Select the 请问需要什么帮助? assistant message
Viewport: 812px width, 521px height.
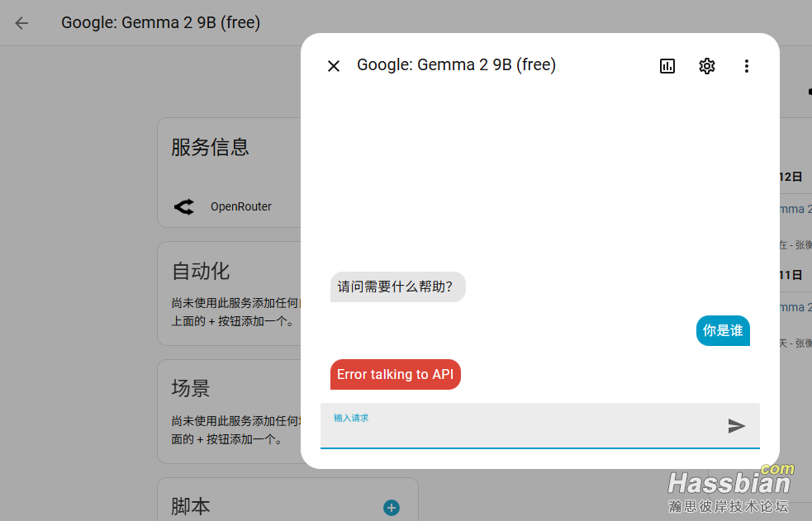[x=397, y=287]
